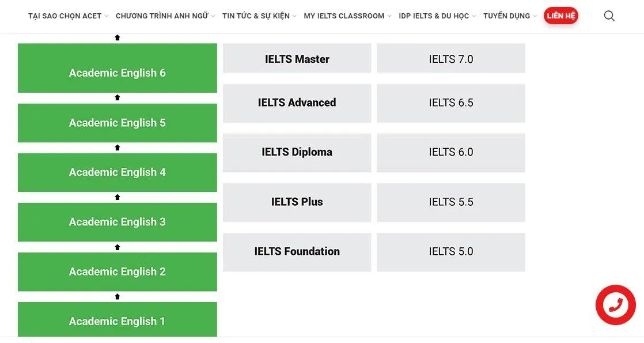644x343 pixels.
Task: Click the Academic English 3 green block
Action: coord(117,222)
